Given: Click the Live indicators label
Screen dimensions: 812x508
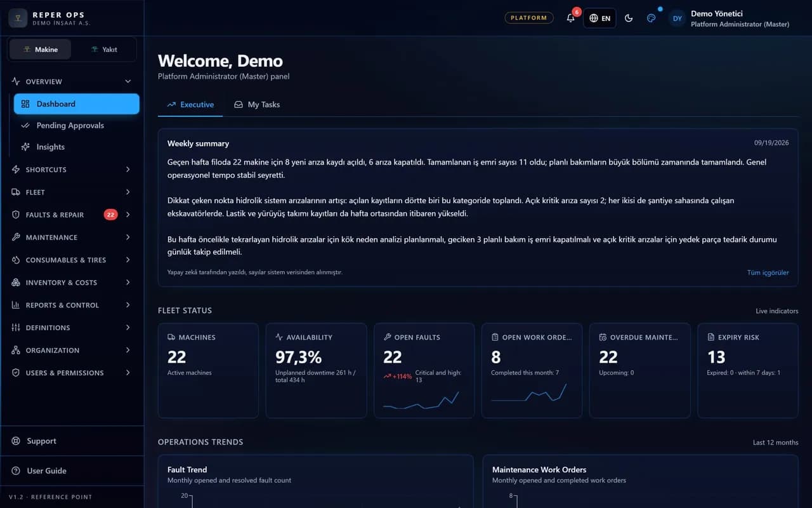Looking at the screenshot, I should (777, 311).
